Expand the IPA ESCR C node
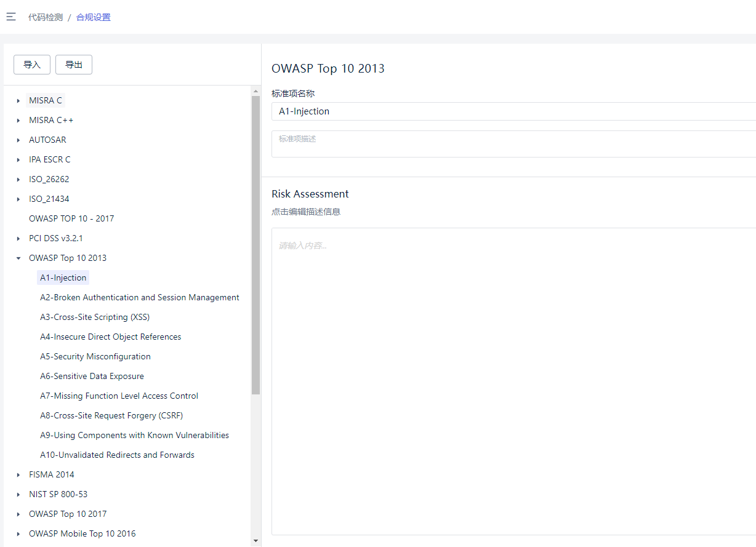756x547 pixels. point(18,160)
